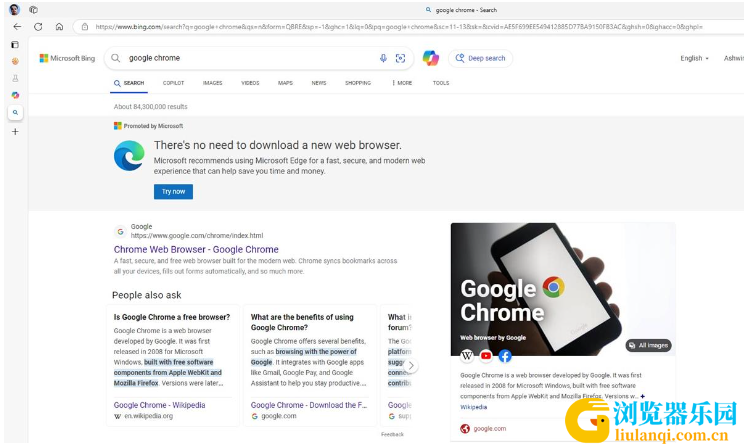Image resolution: width=751 pixels, height=445 pixels.
Task: Open google.com link in knowledge panel
Action: pyautogui.click(x=489, y=429)
